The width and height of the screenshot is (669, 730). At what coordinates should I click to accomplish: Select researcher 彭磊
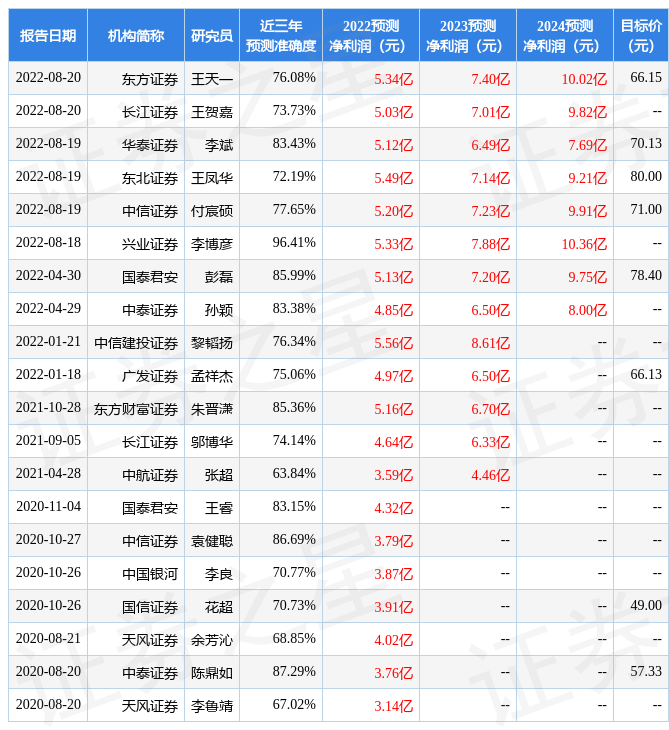point(219,277)
